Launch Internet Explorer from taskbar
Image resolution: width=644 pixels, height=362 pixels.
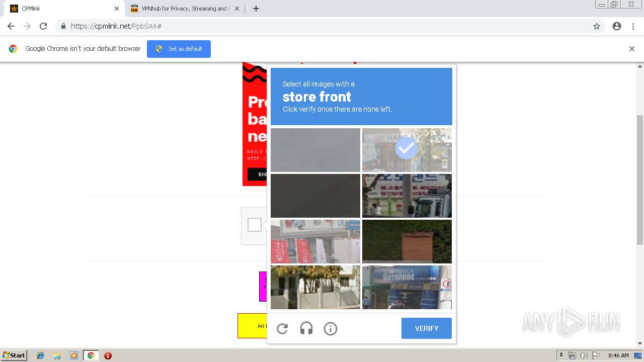tap(40, 355)
